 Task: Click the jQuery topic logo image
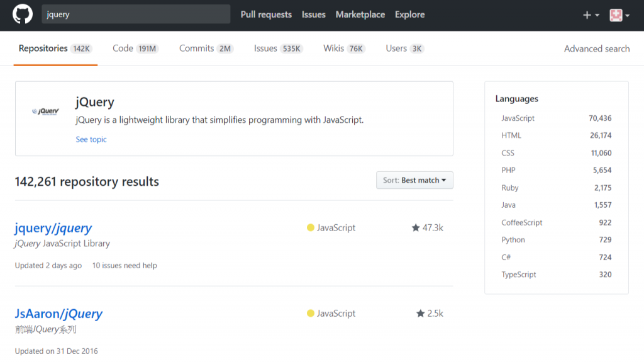click(x=45, y=111)
